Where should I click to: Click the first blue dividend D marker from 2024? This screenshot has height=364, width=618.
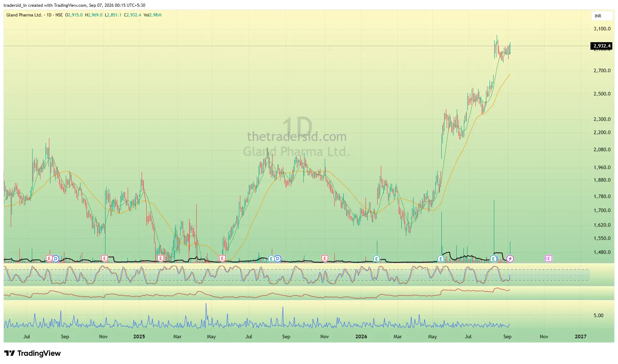pos(56,259)
